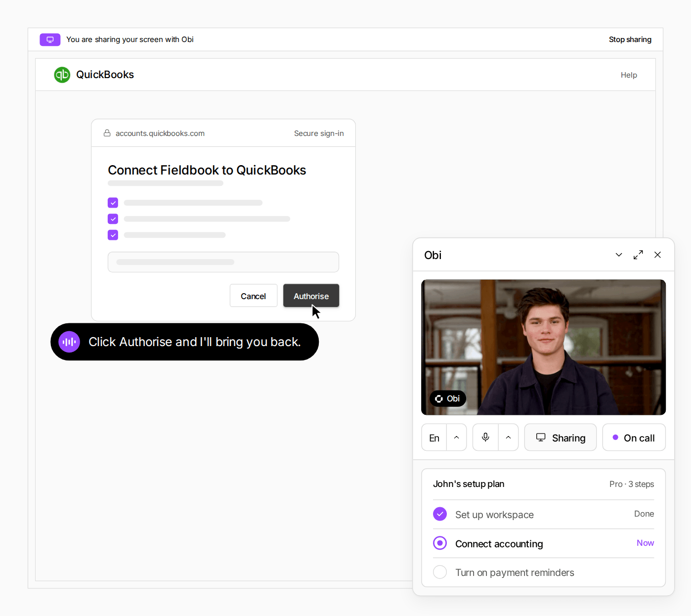Mute the microphone in Obi panel

click(x=485, y=438)
